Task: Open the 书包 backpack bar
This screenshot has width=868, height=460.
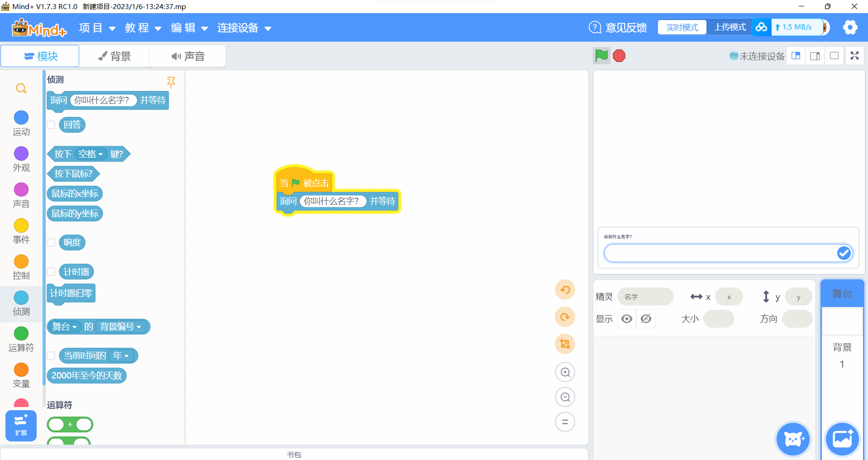Action: tap(294, 454)
